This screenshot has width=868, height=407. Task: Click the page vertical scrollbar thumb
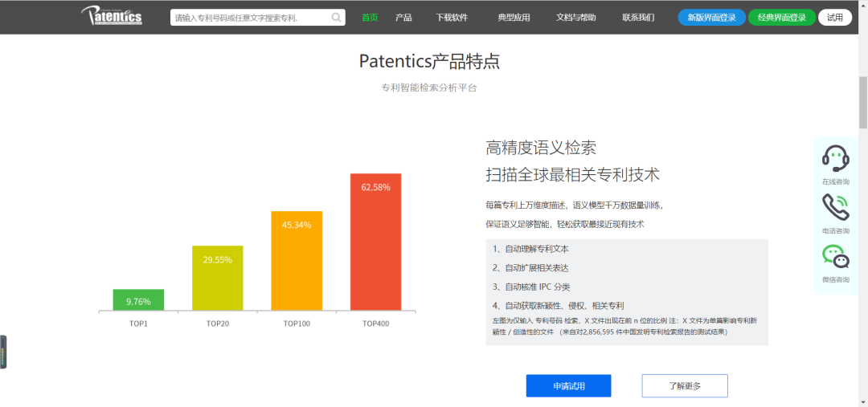tap(863, 103)
